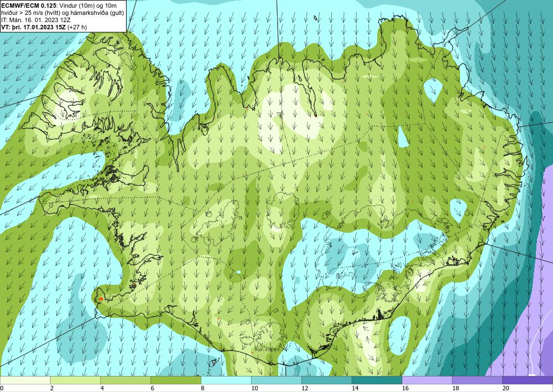Pick the 10–12 m/s teal legend swatch
This screenshot has width=553, height=392.
point(276,380)
